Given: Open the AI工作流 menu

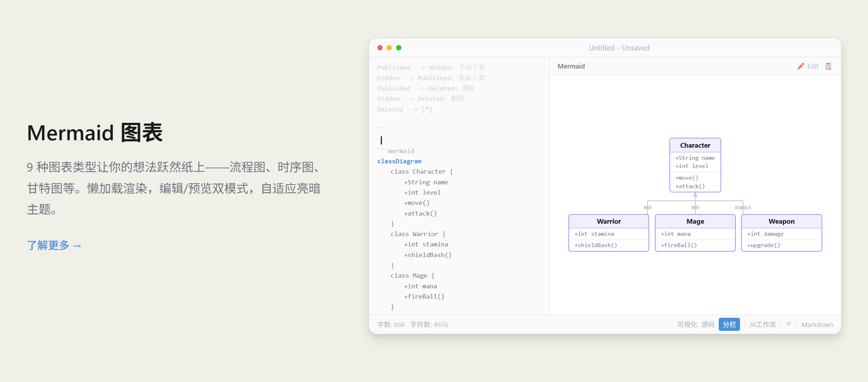Looking at the screenshot, I should [x=762, y=324].
